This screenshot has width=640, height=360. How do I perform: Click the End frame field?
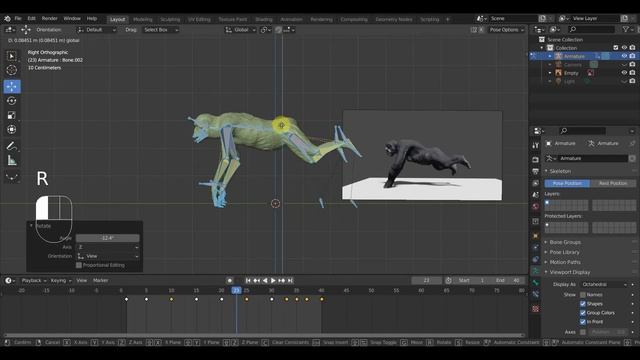508,280
